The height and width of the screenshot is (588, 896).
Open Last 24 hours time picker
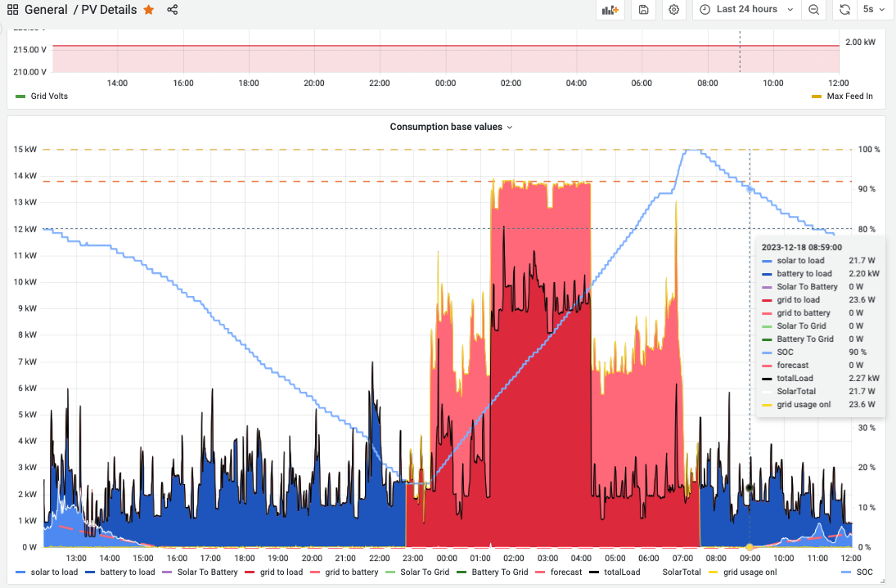coord(747,10)
